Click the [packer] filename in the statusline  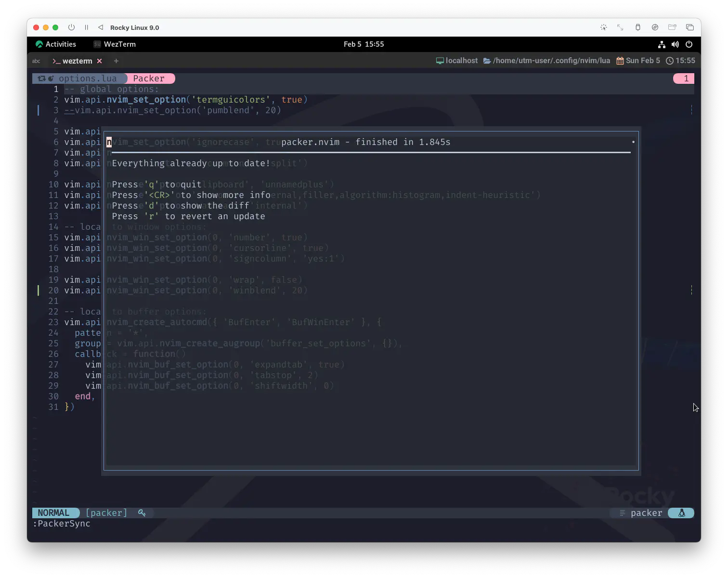[x=106, y=513]
